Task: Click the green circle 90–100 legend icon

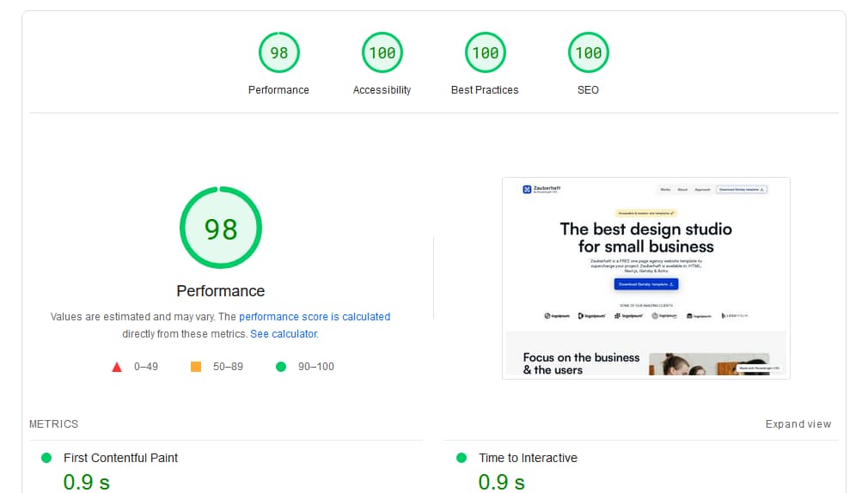Action: tap(281, 366)
